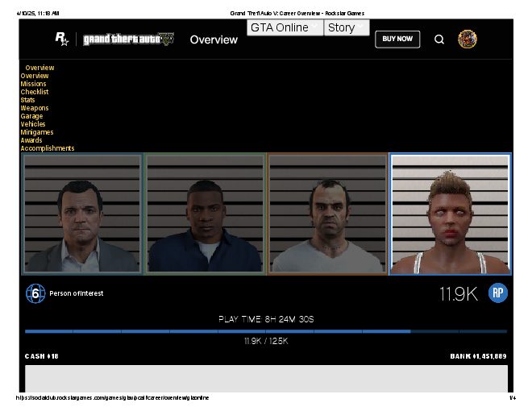Click the page title in the header
Screen dimensions: 532x411
click(x=297, y=13)
